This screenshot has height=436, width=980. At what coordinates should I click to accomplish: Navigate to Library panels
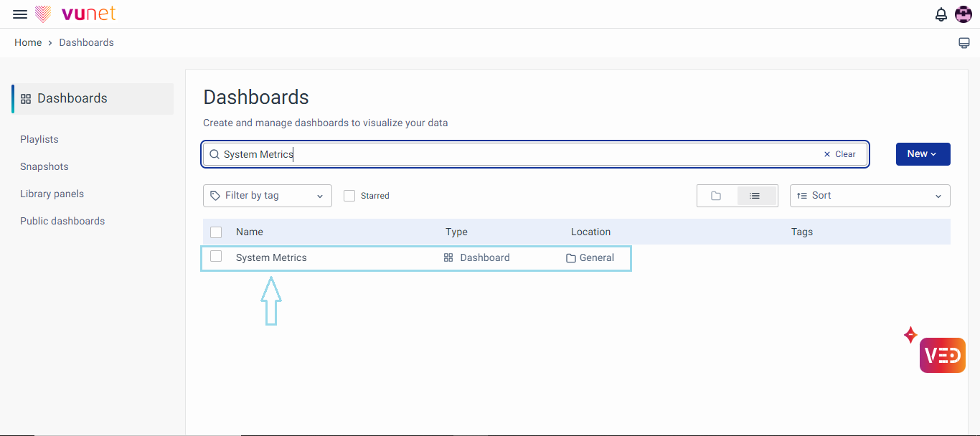[x=52, y=194]
